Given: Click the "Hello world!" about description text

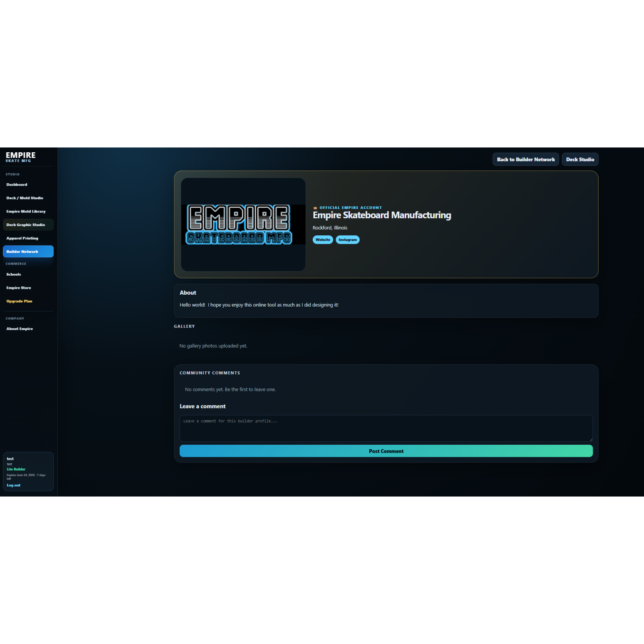Looking at the screenshot, I should click(259, 305).
